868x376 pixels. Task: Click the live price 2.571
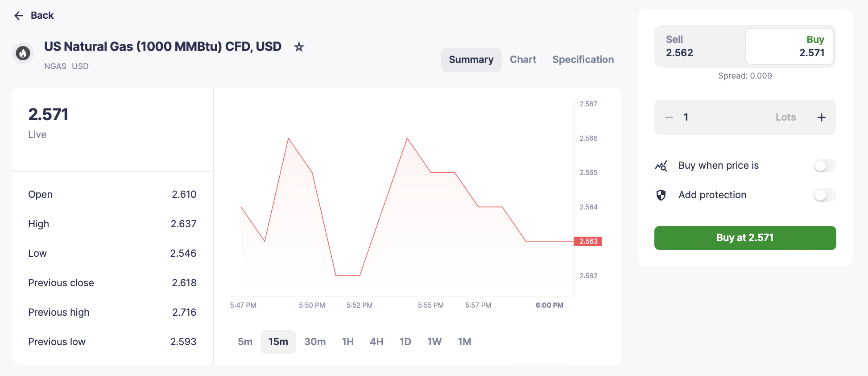click(x=48, y=115)
